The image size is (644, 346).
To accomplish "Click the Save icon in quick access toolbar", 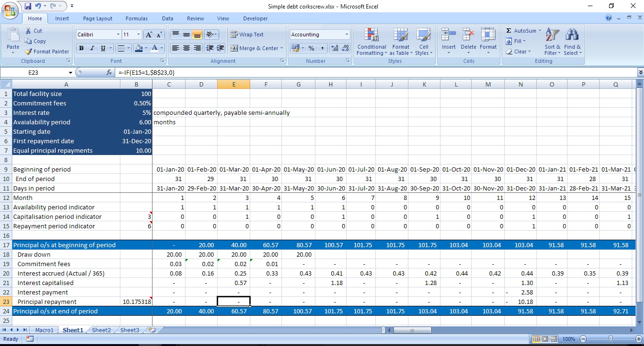I will tap(28, 6).
